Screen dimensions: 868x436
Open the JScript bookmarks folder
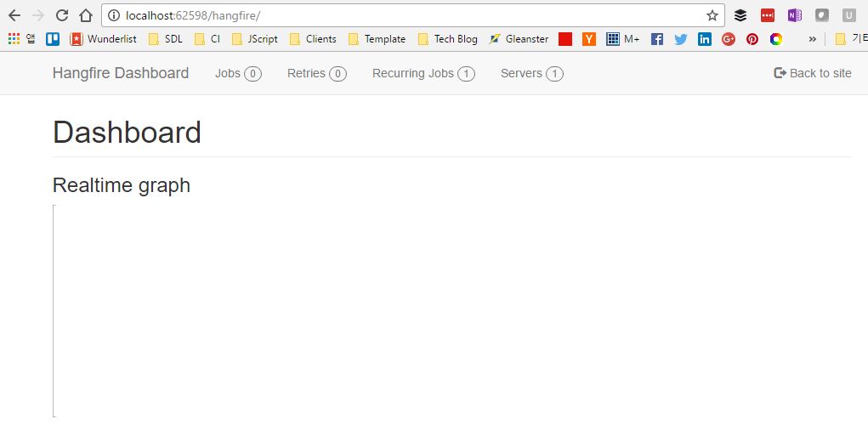[255, 39]
